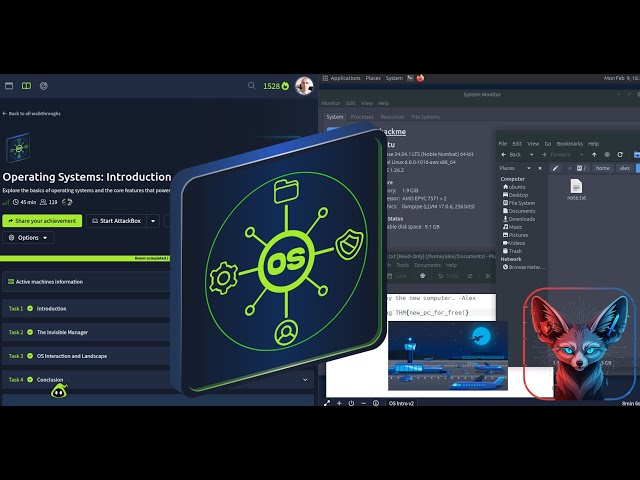Click the home path button
Image resolution: width=640 pixels, height=480 pixels.
click(602, 168)
